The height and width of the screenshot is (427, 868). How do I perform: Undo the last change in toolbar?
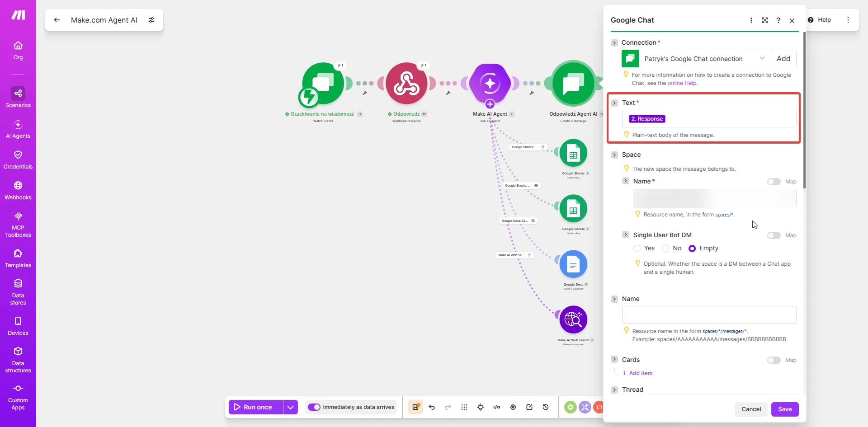click(432, 407)
